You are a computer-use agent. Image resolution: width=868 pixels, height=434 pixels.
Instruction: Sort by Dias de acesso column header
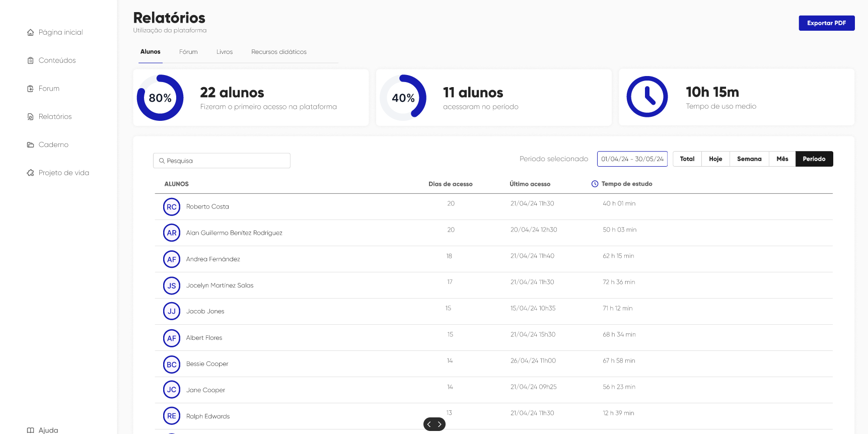click(x=450, y=184)
